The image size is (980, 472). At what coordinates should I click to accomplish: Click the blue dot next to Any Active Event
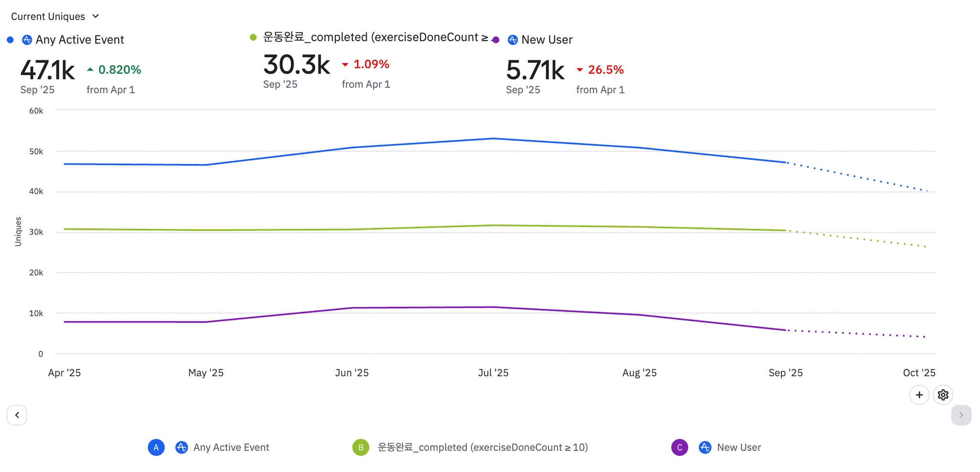pos(10,40)
